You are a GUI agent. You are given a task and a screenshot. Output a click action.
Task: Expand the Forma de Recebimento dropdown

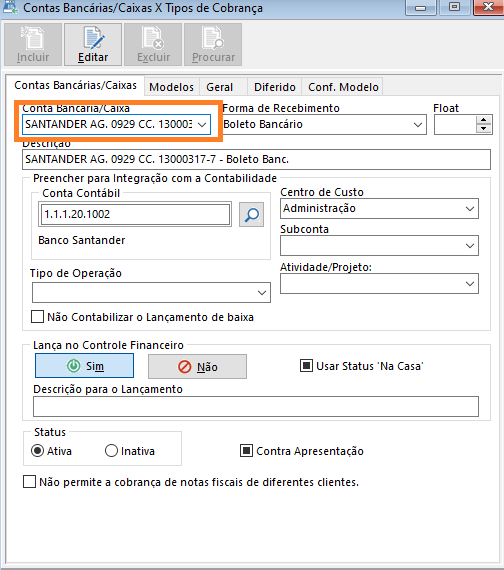click(418, 125)
